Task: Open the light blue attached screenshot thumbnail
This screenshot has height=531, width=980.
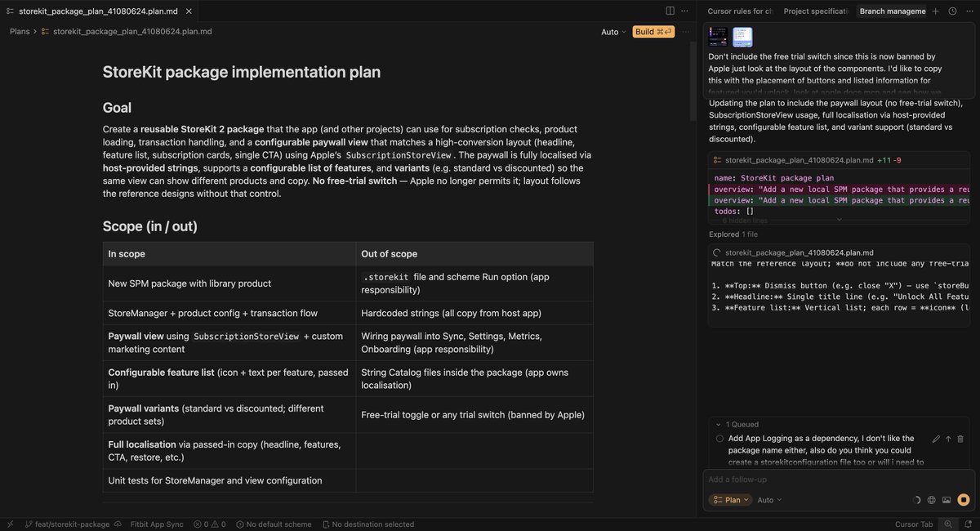Action: point(742,36)
